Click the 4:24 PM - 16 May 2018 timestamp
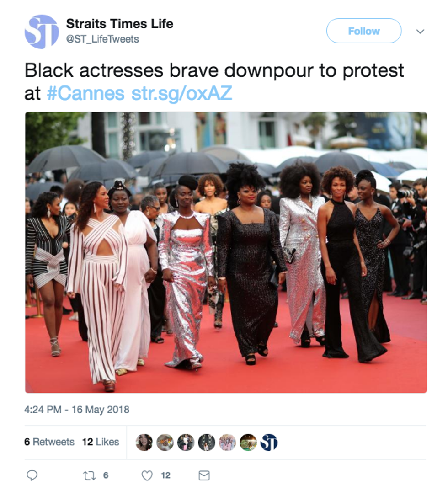The height and width of the screenshot is (496, 448). [x=77, y=409]
